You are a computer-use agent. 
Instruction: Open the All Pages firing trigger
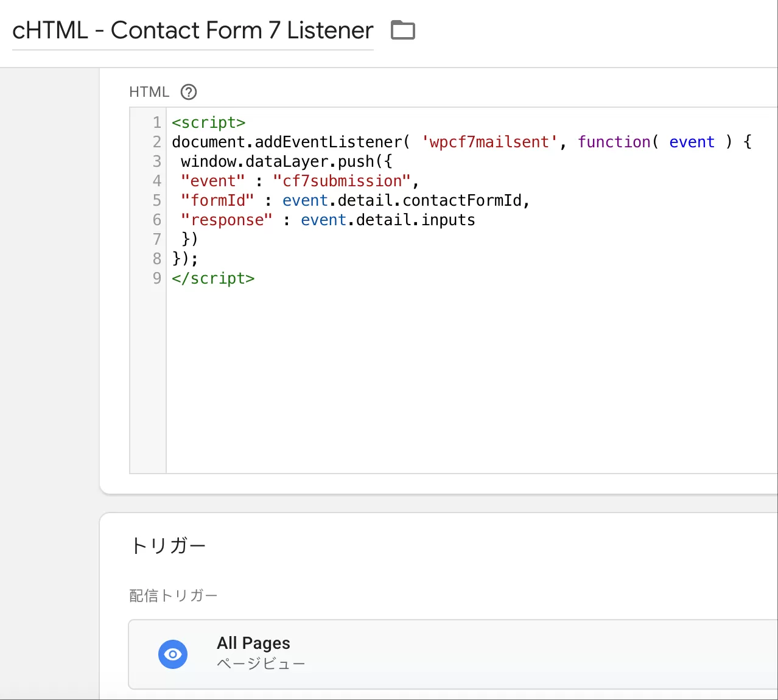coord(453,654)
